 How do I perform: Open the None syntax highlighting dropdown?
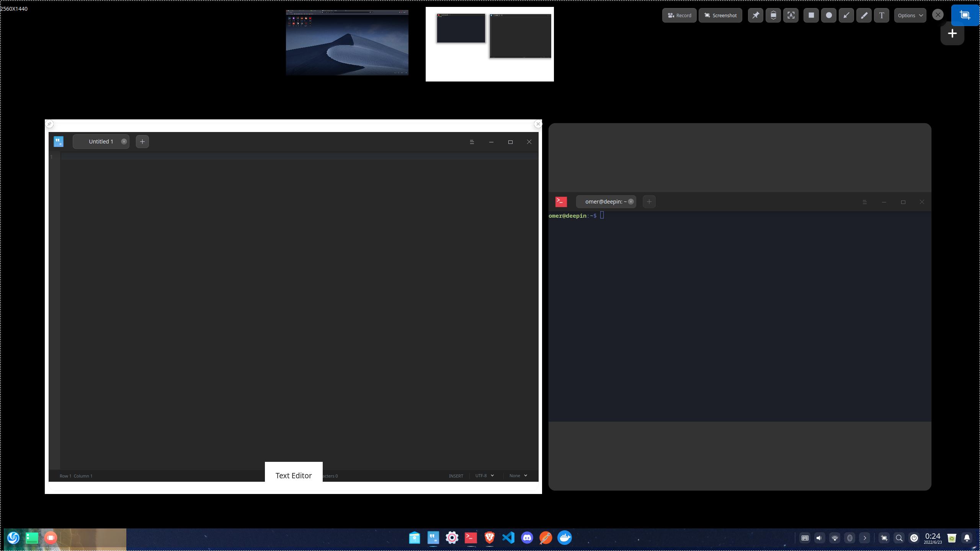(x=518, y=476)
